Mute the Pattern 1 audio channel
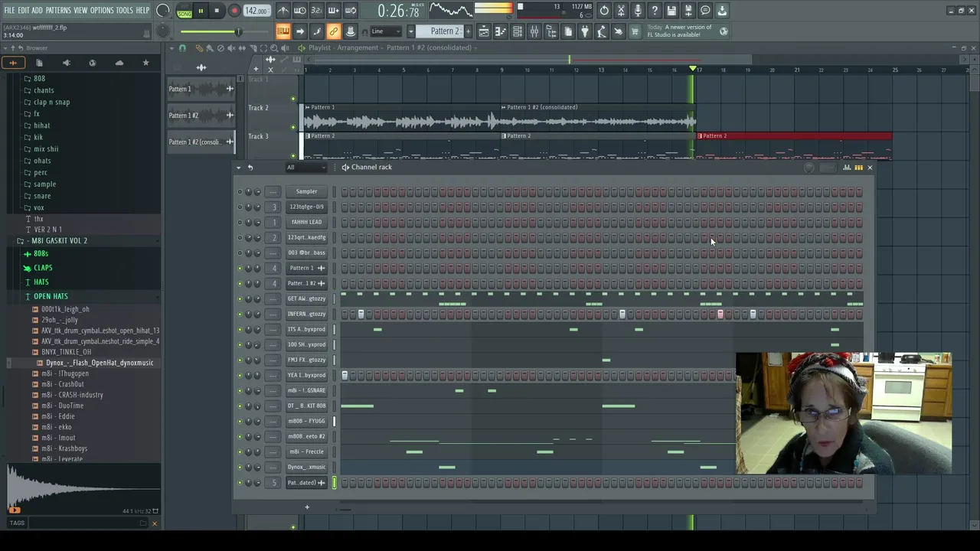This screenshot has width=980, height=551. [240, 268]
